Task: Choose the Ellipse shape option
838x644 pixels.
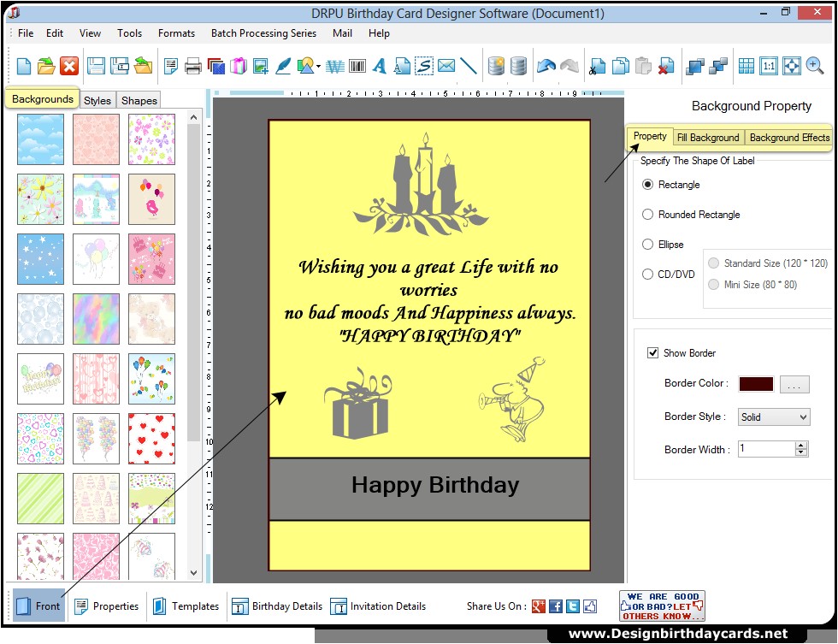Action: [647, 244]
